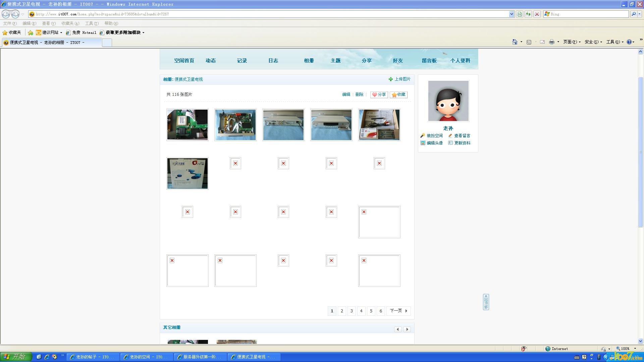Switch to taskbar window 服务器升级第一阶
644x362 pixels.
coord(200,357)
